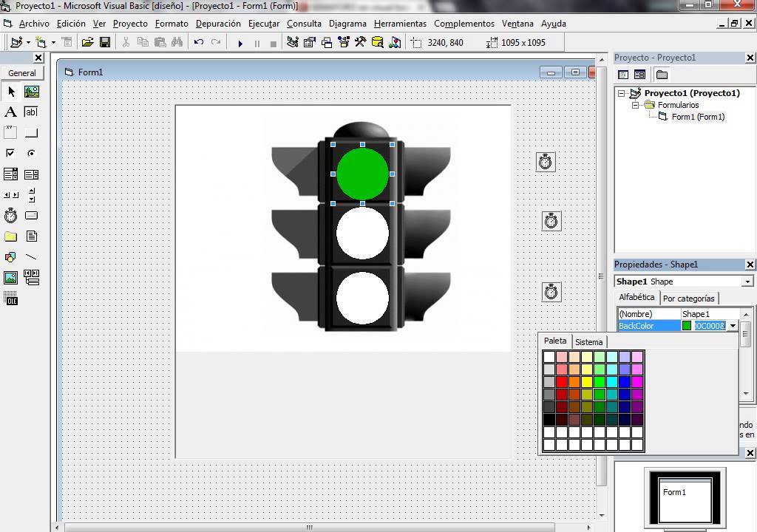Screen dimensions: 757x532
Task: Select the OptionButton control in the toolbox
Action: (x=31, y=154)
